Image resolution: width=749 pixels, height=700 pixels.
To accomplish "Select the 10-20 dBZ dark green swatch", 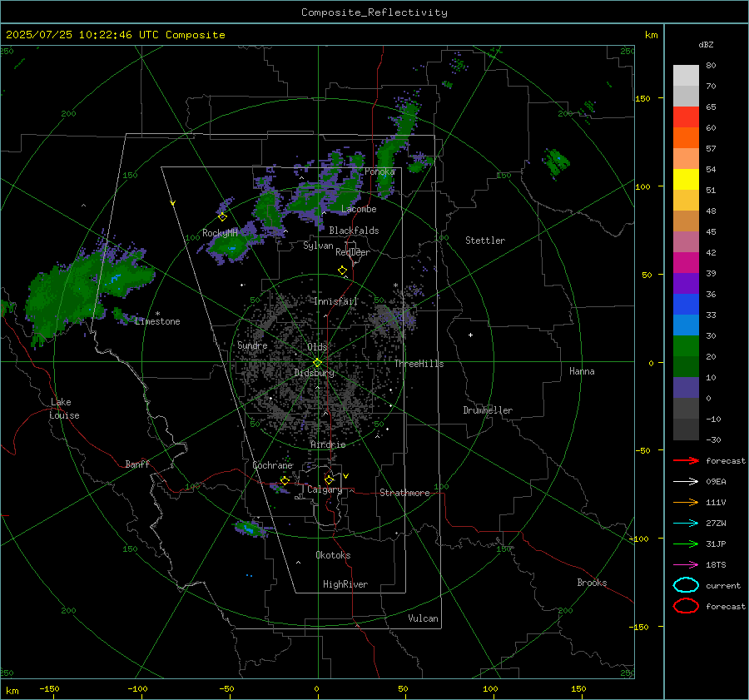I will (686, 367).
